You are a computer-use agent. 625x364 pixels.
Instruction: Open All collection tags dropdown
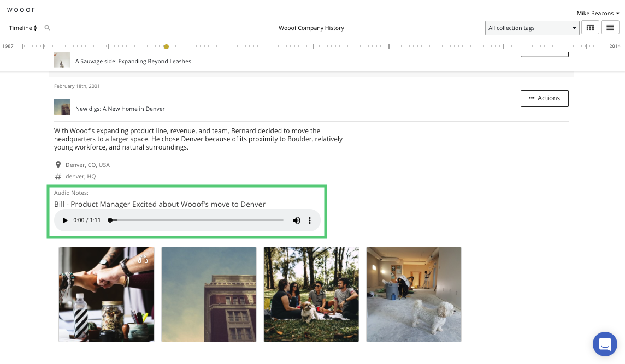[532, 28]
